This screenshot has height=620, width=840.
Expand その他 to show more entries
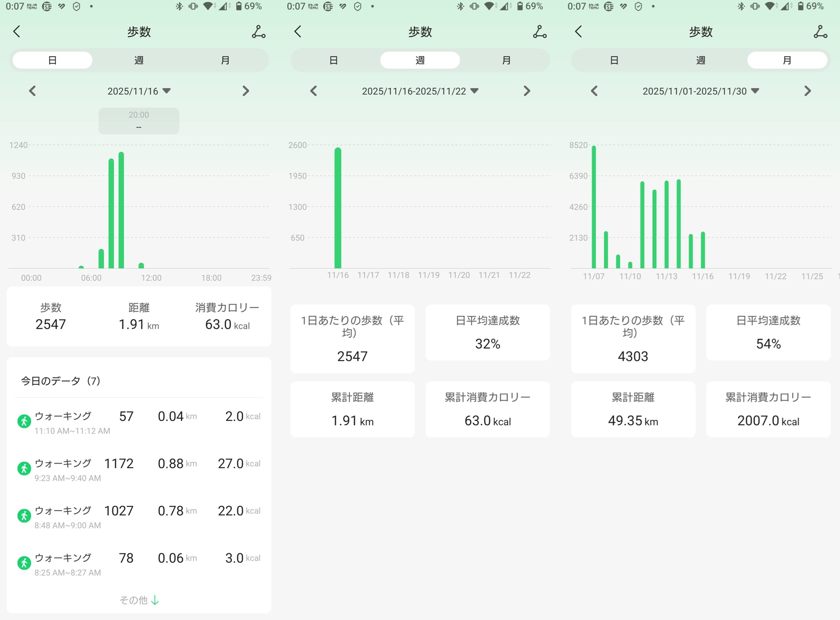tap(139, 600)
